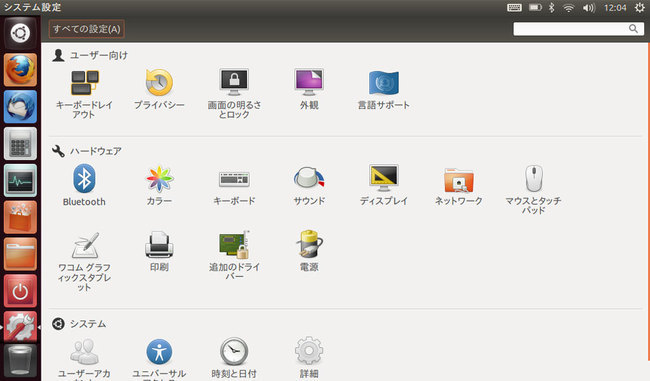Click the magnifier icon in search box
This screenshot has width=650, height=381.
point(633,29)
